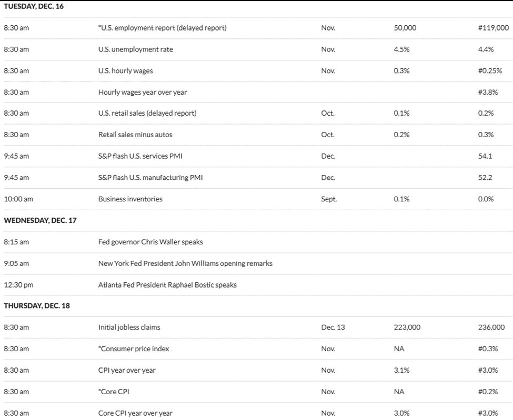Select Raphael Bostic speaks event
The height and width of the screenshot is (420, 513).
click(167, 285)
